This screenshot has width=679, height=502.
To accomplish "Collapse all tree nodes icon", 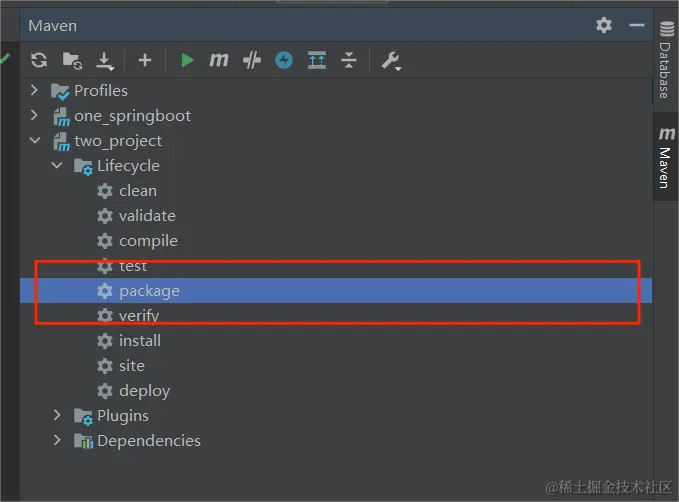I will [x=349, y=60].
